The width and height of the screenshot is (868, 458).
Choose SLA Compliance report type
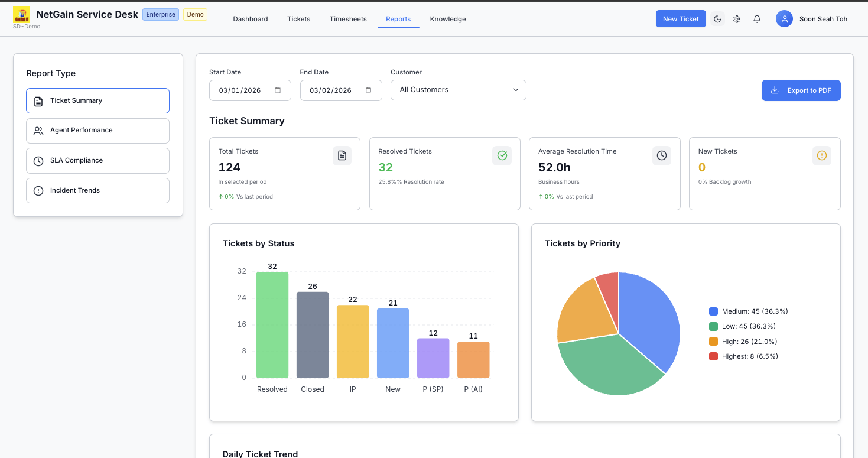click(97, 161)
